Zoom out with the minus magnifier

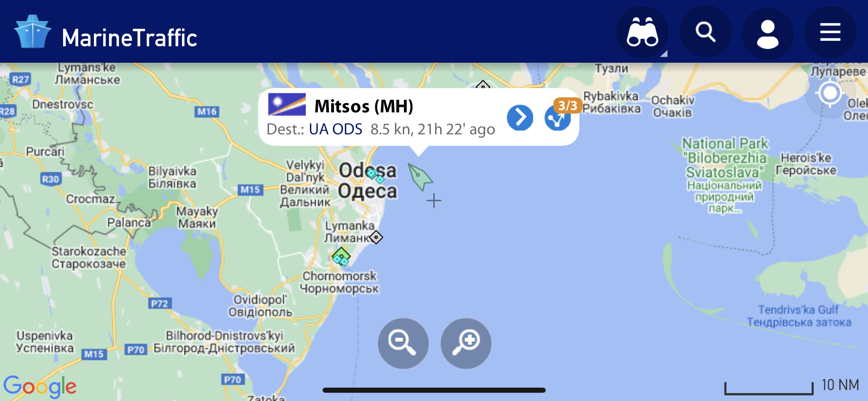pos(403,343)
